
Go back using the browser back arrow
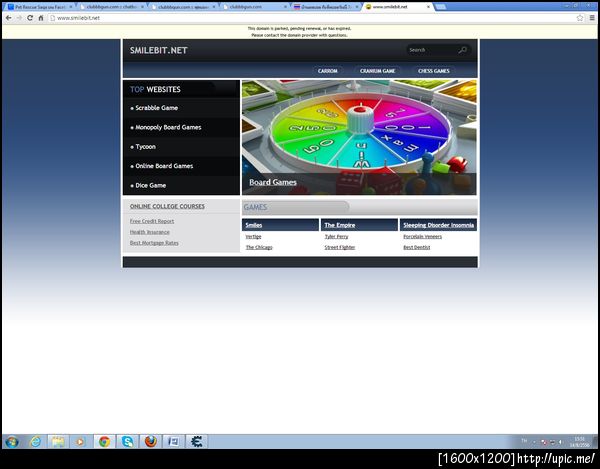[x=8, y=18]
